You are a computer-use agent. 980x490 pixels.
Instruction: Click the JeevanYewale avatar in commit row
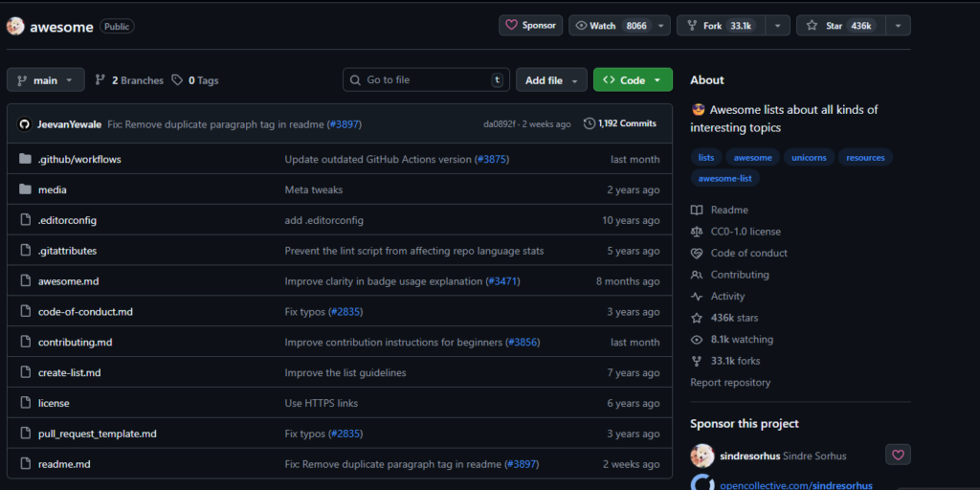25,124
